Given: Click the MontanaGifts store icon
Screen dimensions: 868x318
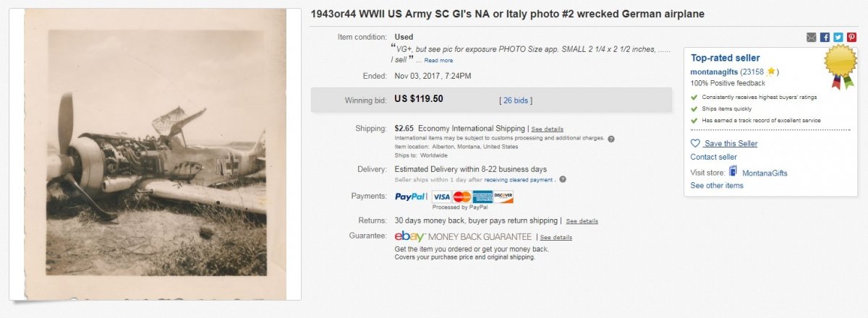Looking at the screenshot, I should pos(733,172).
